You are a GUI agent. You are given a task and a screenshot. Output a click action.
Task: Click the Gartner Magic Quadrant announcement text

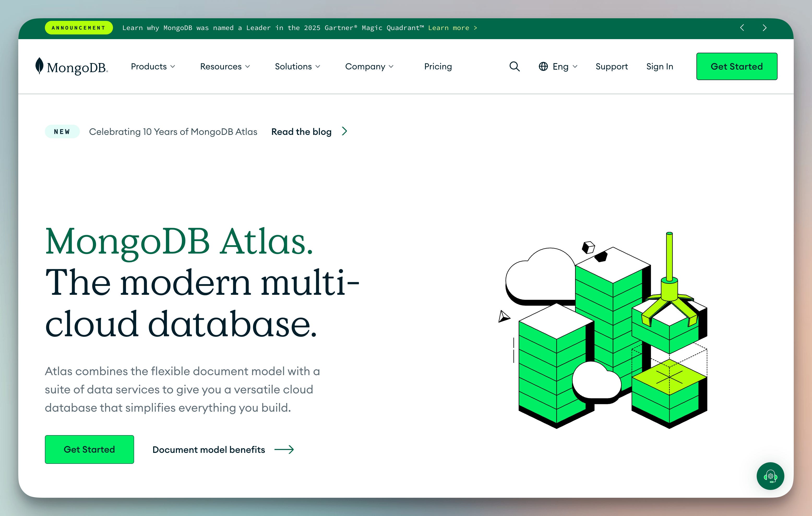(273, 28)
